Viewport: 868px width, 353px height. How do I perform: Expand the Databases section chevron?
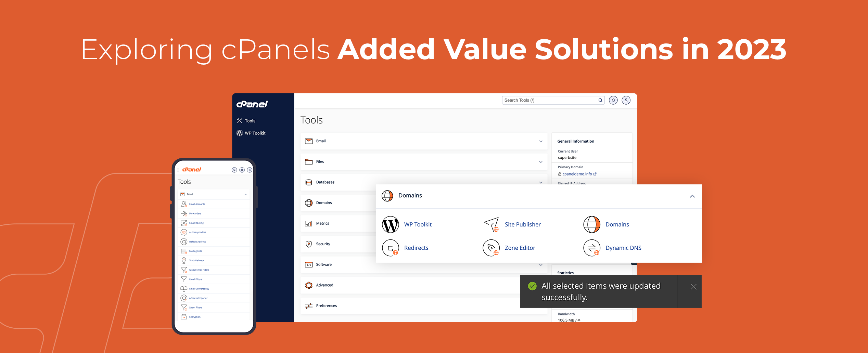coord(541,182)
